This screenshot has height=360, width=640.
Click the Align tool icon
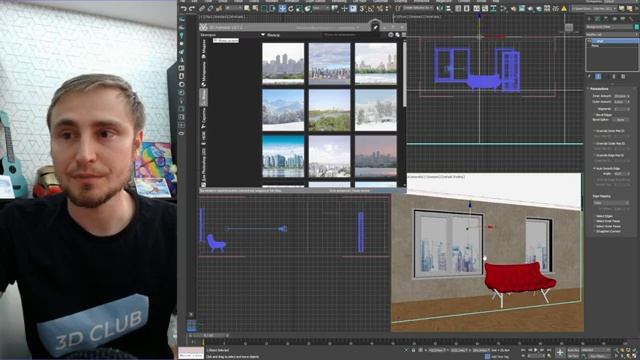(449, 8)
